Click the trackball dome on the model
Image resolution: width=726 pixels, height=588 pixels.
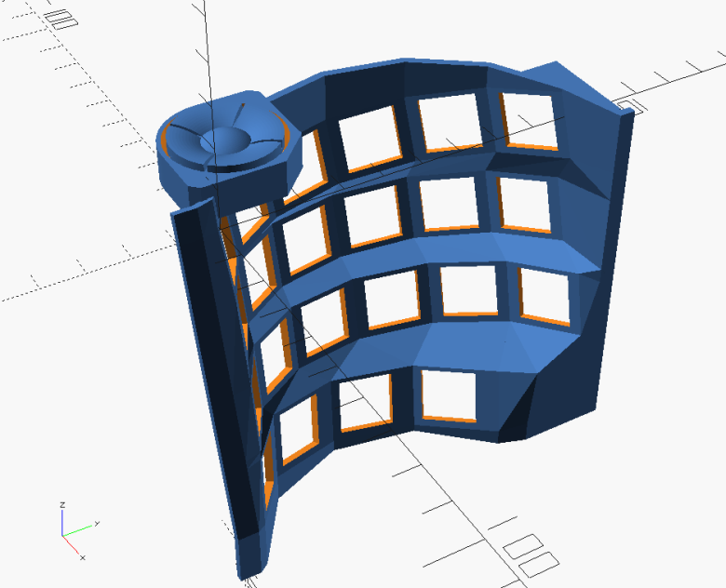point(225,139)
